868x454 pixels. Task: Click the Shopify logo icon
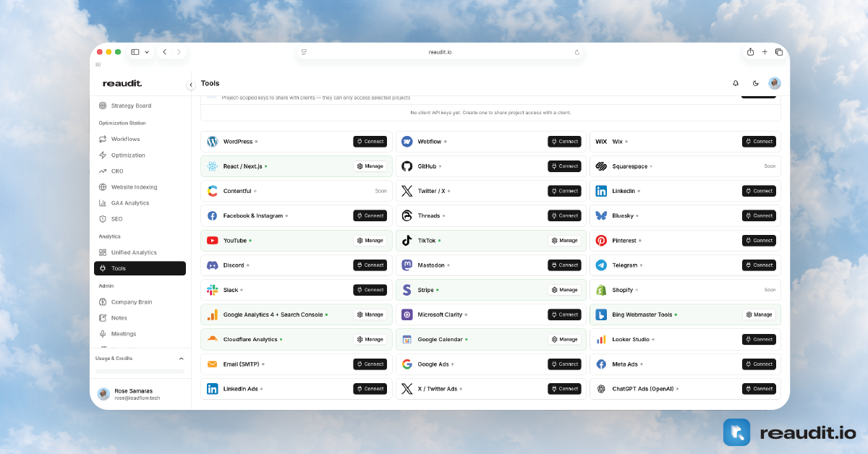point(601,290)
